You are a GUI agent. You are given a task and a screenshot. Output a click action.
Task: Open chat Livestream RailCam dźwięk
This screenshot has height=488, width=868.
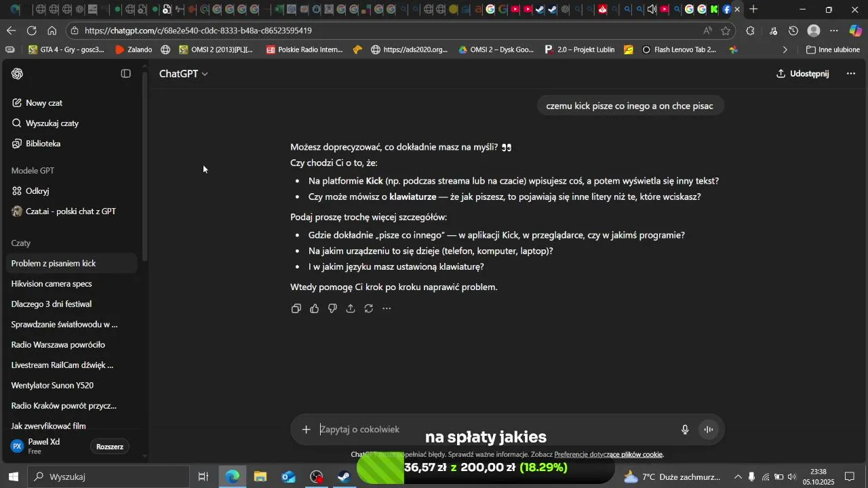click(71, 365)
